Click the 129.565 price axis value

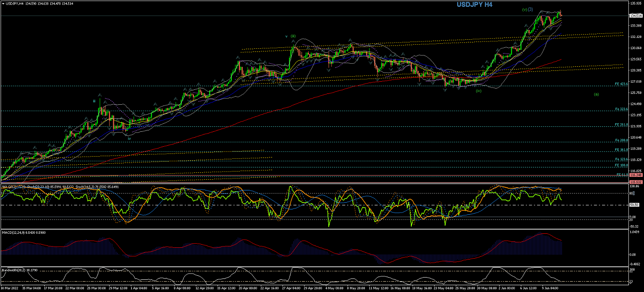636,59
